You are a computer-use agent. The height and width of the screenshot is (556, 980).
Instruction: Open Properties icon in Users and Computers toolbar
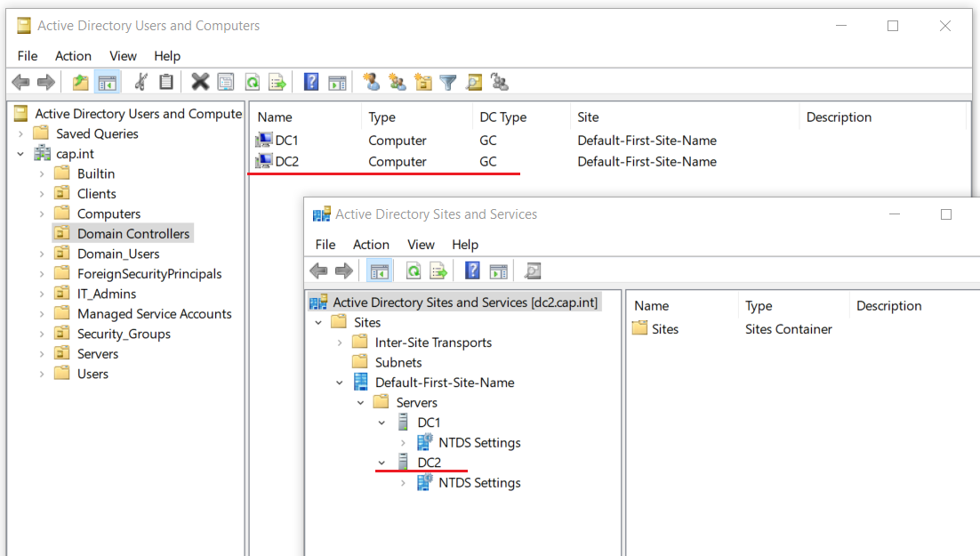226,82
